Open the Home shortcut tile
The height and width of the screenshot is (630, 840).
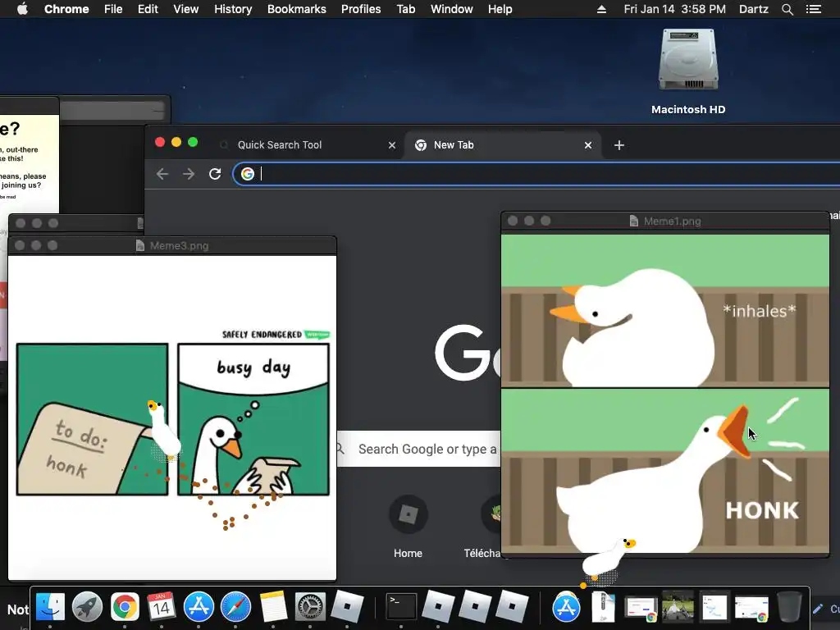coord(408,527)
